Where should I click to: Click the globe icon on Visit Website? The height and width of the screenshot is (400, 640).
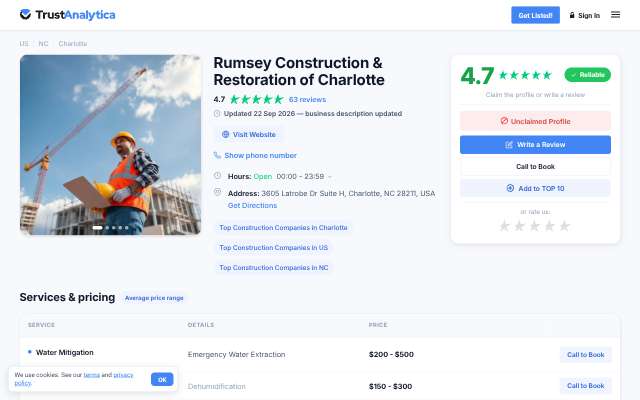coord(225,134)
